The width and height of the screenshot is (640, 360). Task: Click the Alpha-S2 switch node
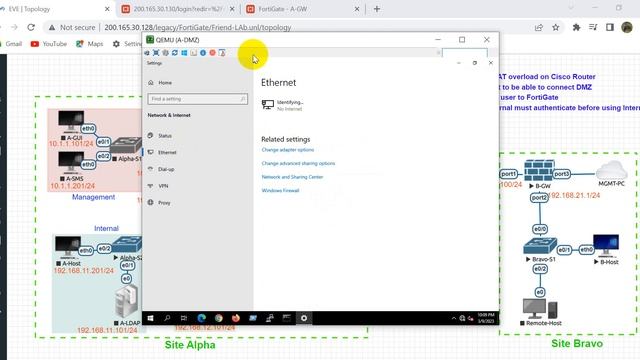click(127, 244)
